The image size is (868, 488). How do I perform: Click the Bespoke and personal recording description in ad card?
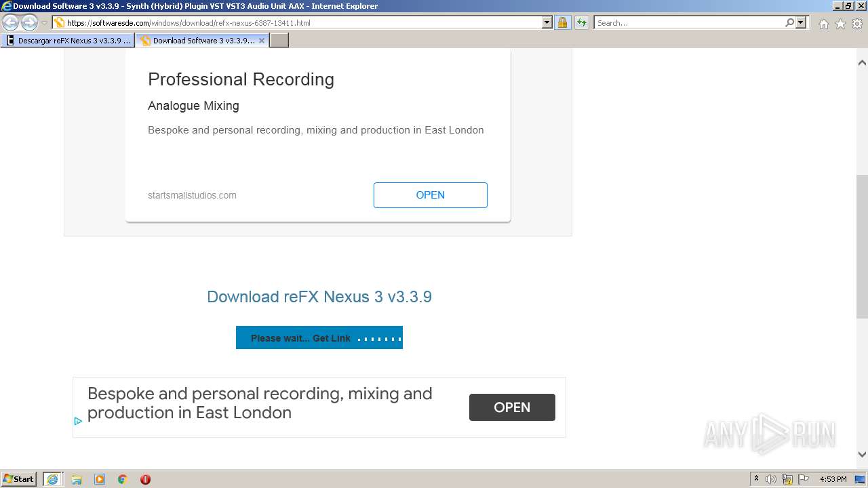[316, 130]
